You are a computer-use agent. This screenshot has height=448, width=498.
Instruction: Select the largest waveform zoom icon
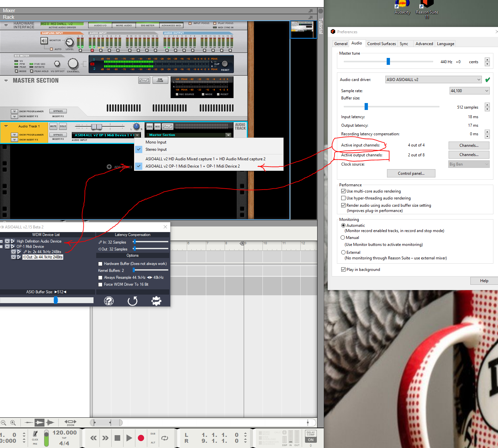pos(50,422)
